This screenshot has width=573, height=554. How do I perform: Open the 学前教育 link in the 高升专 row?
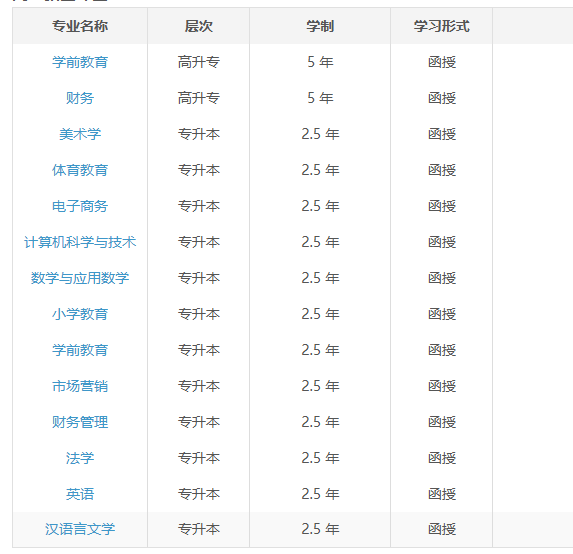pos(80,62)
